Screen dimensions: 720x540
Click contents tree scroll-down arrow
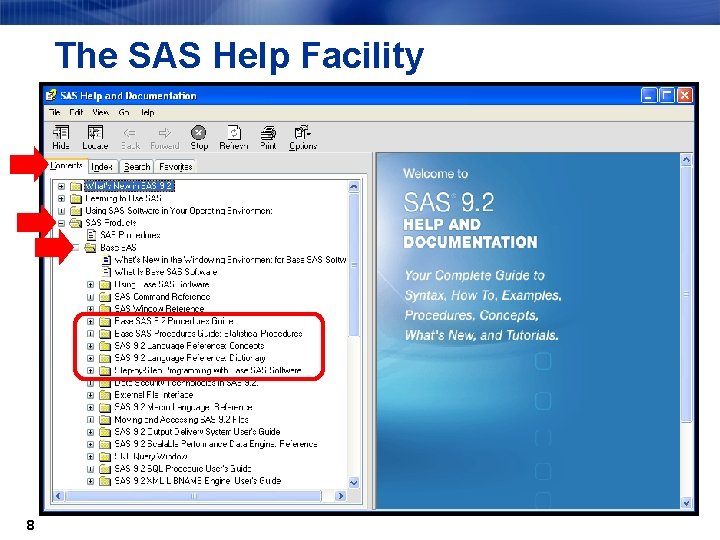click(x=354, y=483)
